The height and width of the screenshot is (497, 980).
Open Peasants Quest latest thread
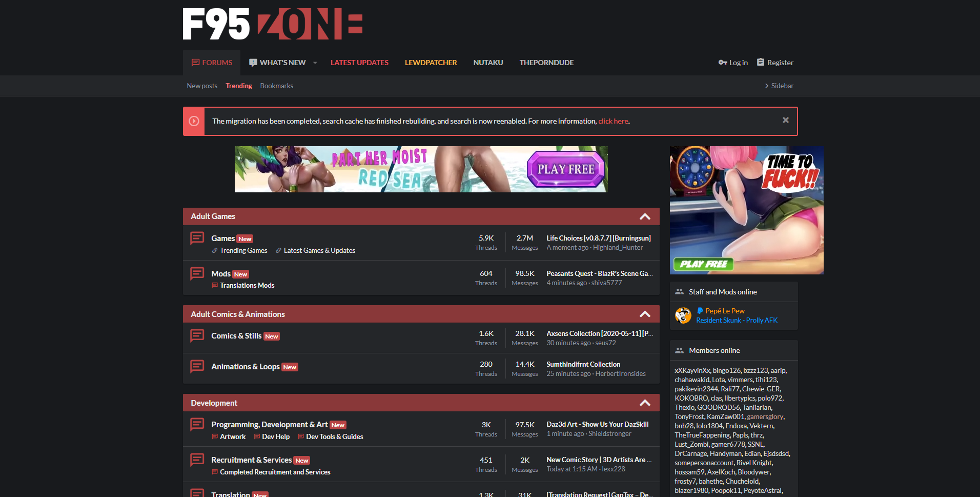coord(600,273)
